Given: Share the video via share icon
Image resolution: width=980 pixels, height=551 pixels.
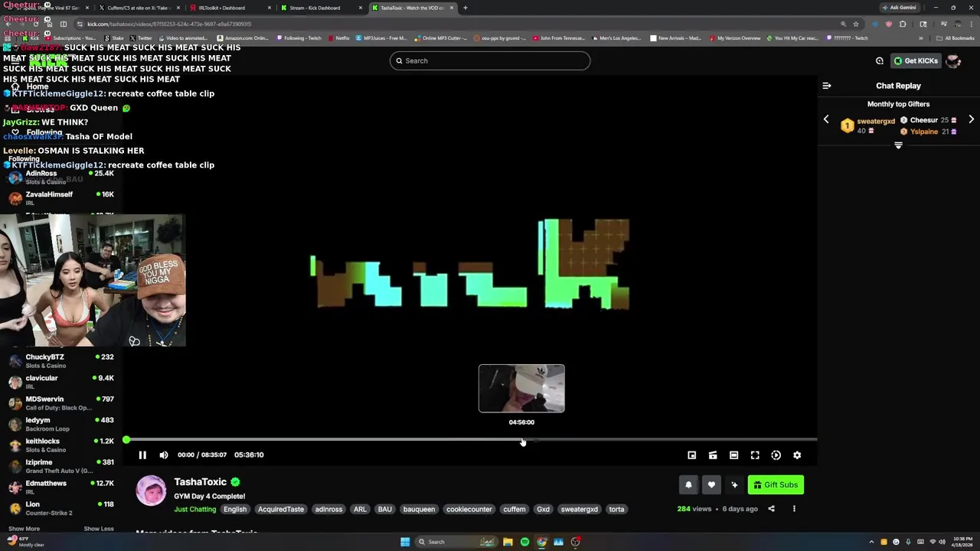Looking at the screenshot, I should tap(771, 509).
